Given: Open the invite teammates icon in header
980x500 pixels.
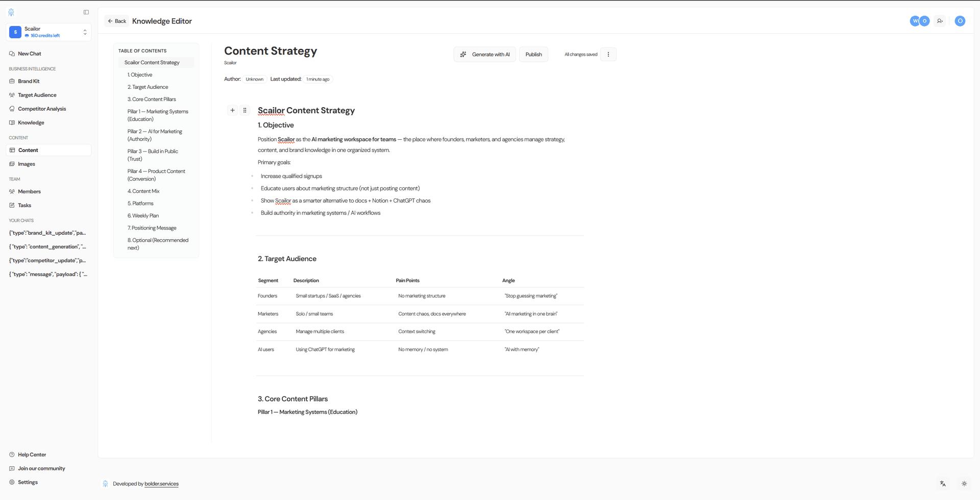Looking at the screenshot, I should click(941, 21).
